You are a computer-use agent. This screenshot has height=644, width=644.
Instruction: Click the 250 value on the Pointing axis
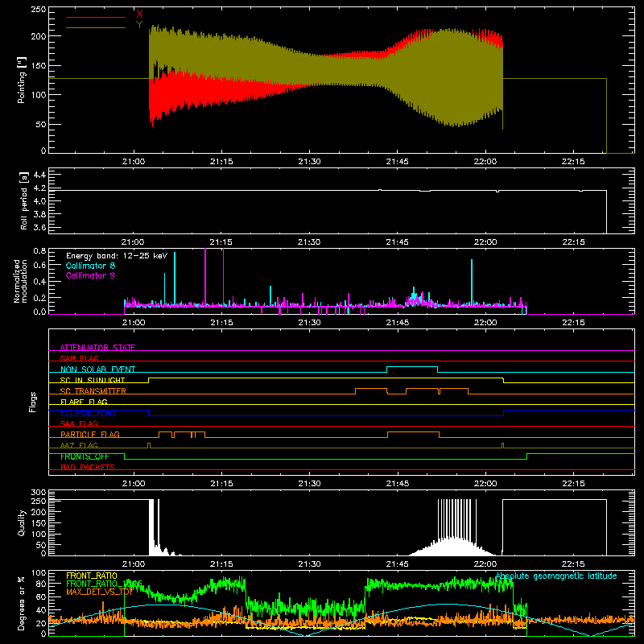tap(38, 10)
